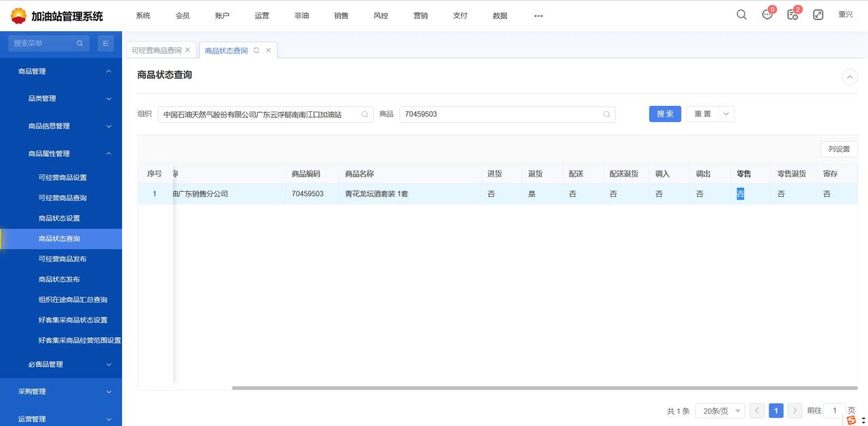
Task: Open the dropdown arrow beside 重置
Action: pos(726,114)
